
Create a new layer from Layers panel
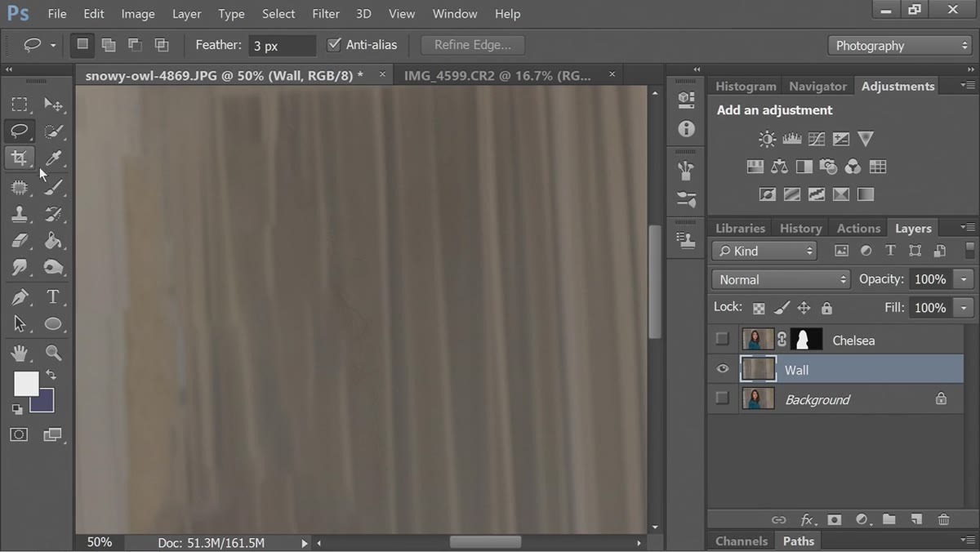click(x=916, y=519)
